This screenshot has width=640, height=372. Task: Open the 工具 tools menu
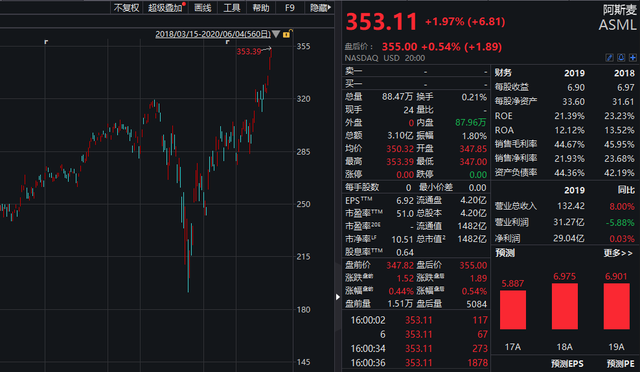click(x=232, y=8)
